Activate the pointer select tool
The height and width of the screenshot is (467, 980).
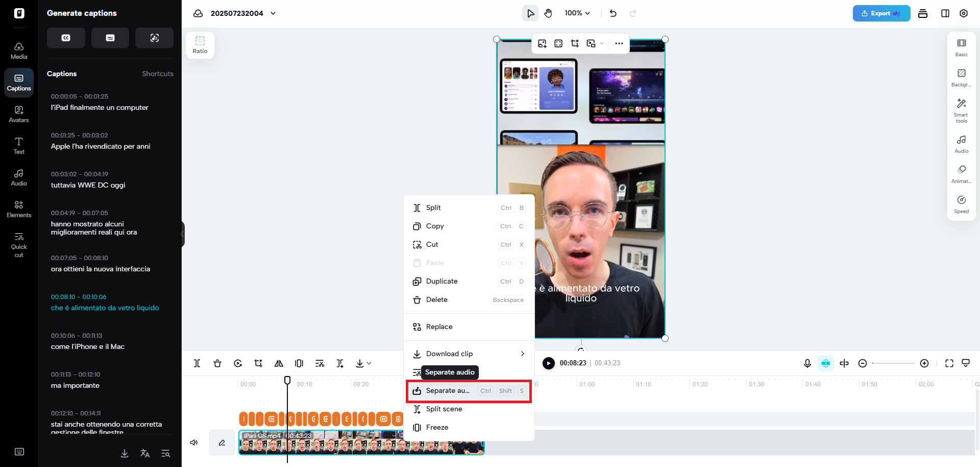tap(530, 13)
